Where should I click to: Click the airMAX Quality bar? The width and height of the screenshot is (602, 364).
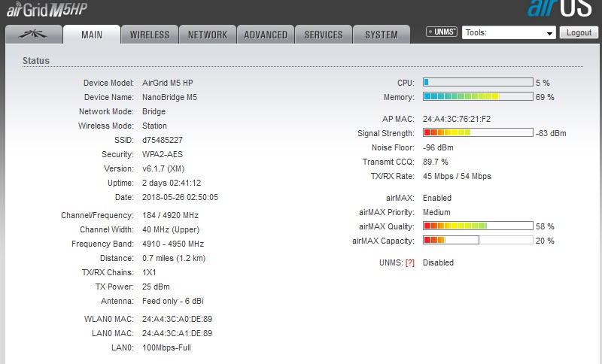pos(478,226)
